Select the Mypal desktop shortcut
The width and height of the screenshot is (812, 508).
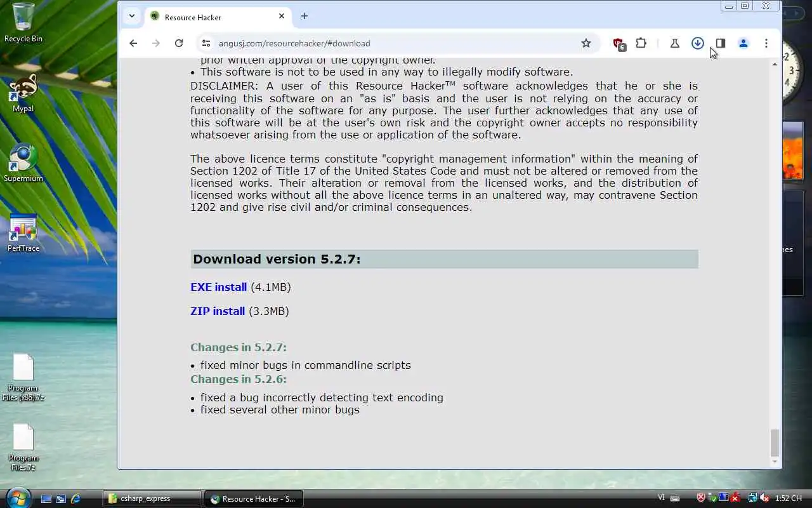23,93
